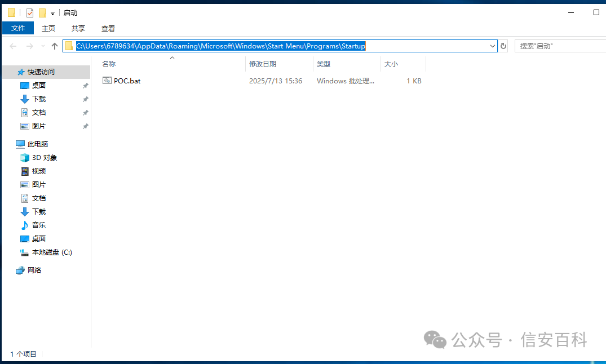Unpin 桌面 from quick access
This screenshot has height=364, width=606.
click(x=85, y=85)
